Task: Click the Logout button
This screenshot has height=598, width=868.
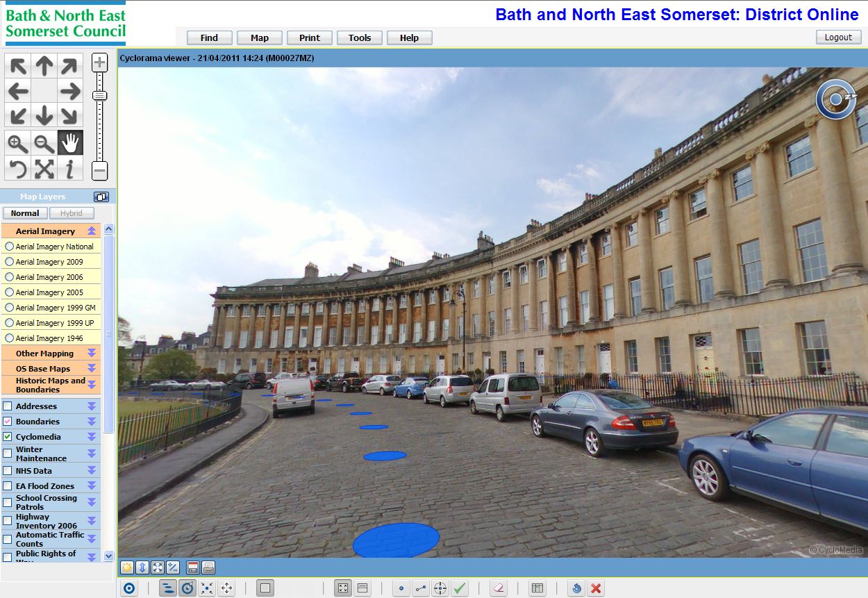Action: [x=837, y=37]
